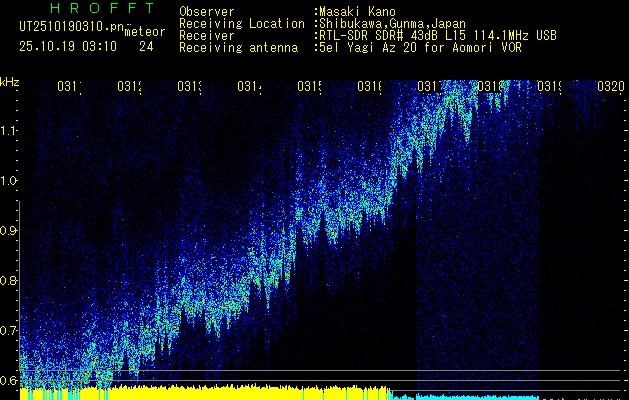This screenshot has height=400, width=629.
Task: Select the 0311 time marker
Action: pos(70,87)
